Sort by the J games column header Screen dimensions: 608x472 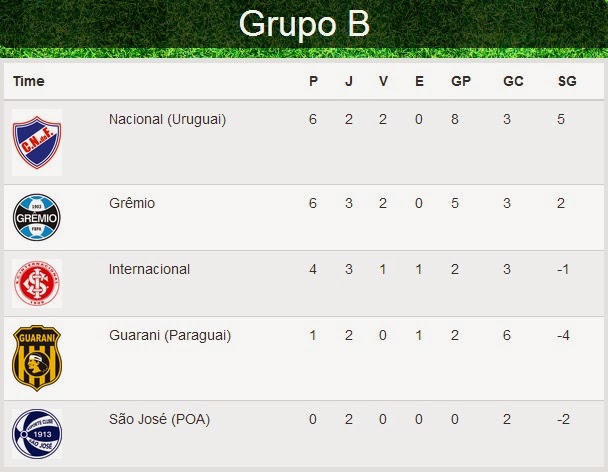(349, 81)
